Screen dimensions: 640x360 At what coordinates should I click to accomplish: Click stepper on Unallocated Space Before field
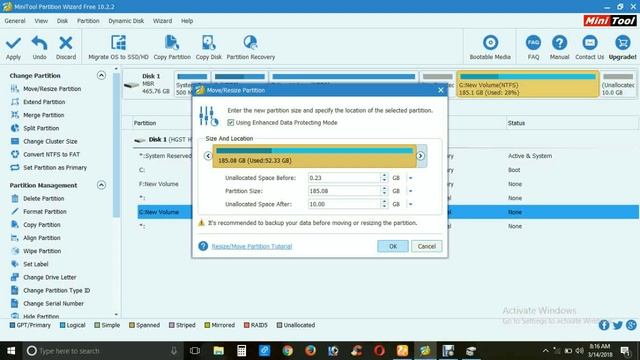click(384, 178)
